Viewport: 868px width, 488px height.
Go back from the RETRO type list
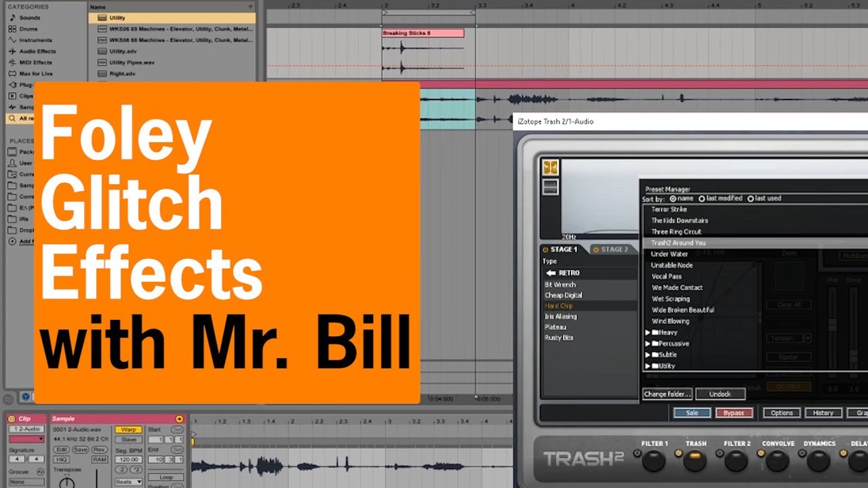550,272
